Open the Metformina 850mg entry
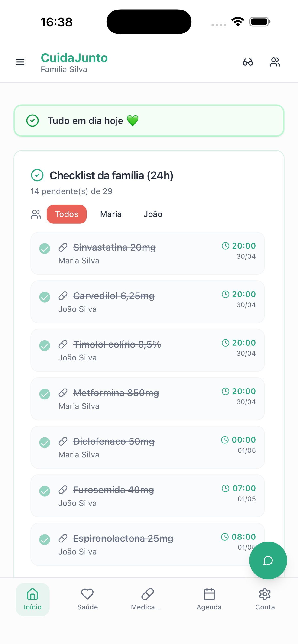298x644 pixels. tap(147, 399)
